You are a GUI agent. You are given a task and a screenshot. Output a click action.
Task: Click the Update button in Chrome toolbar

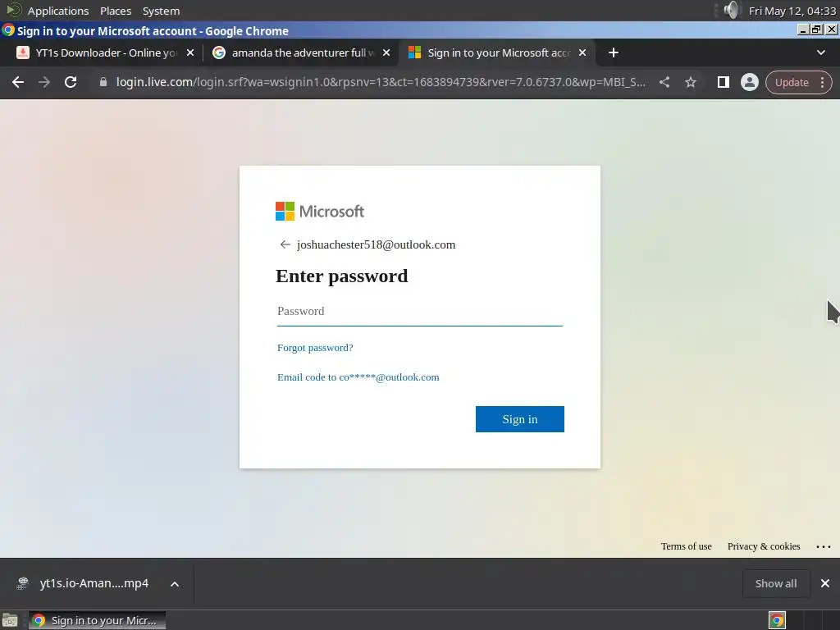click(x=792, y=82)
